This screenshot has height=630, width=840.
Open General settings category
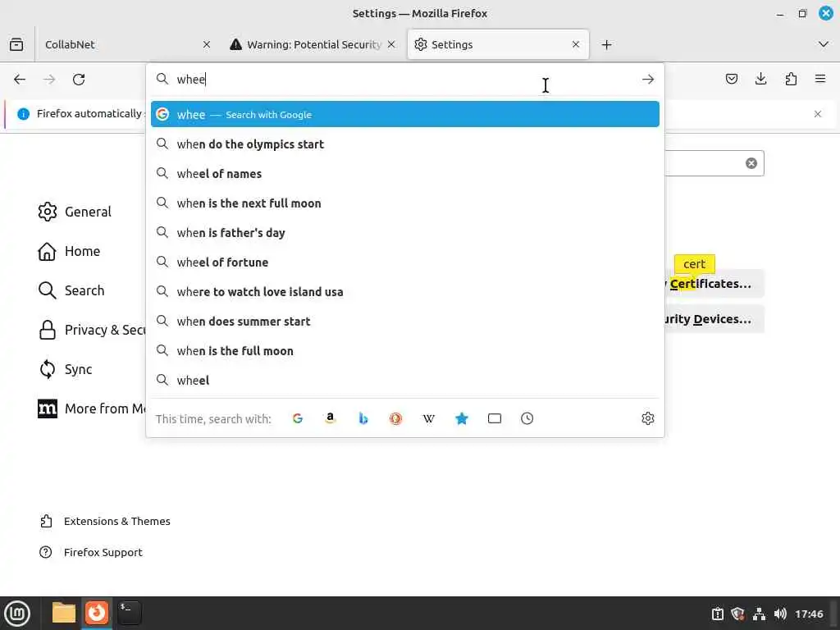pyautogui.click(x=75, y=212)
